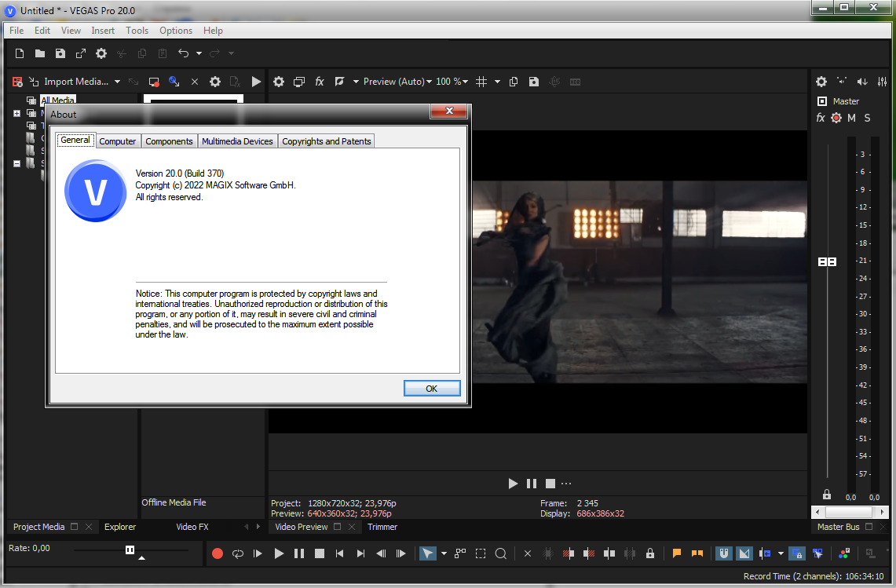Create a new project with New icon
Screen dimensions: 896x588
20,53
